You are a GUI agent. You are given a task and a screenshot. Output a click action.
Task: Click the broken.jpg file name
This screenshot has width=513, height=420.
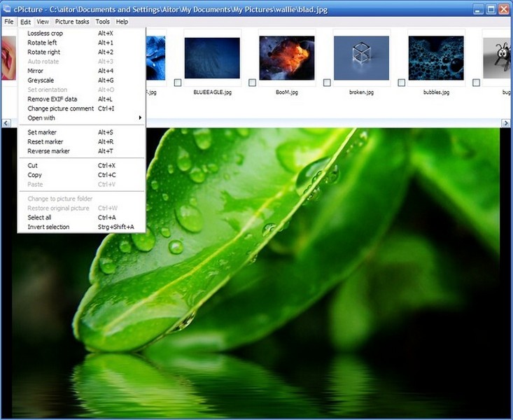coord(362,92)
